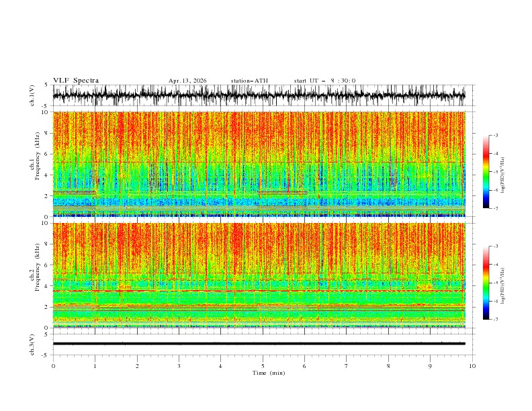
Task: Click the "Time (min)" axis title
Action: (269, 373)
